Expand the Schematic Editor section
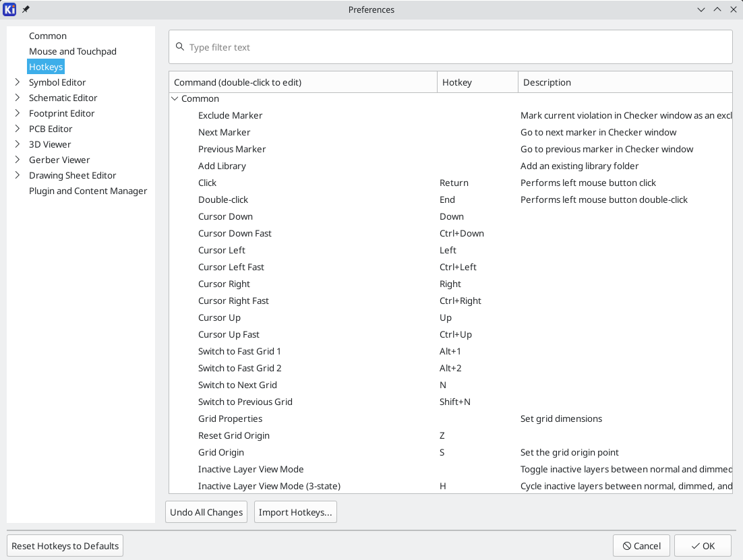Viewport: 743px width, 560px height. [x=18, y=98]
